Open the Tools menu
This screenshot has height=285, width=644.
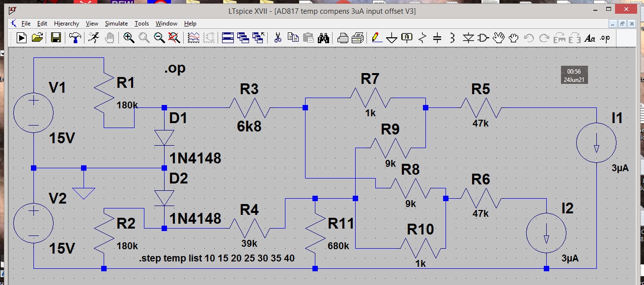141,24
